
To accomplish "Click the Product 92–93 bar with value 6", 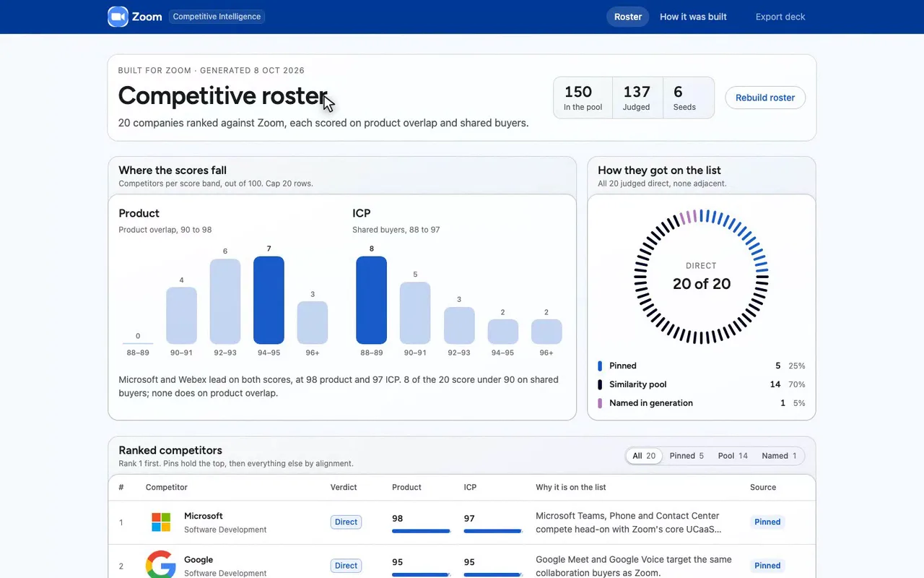I will pyautogui.click(x=225, y=301).
